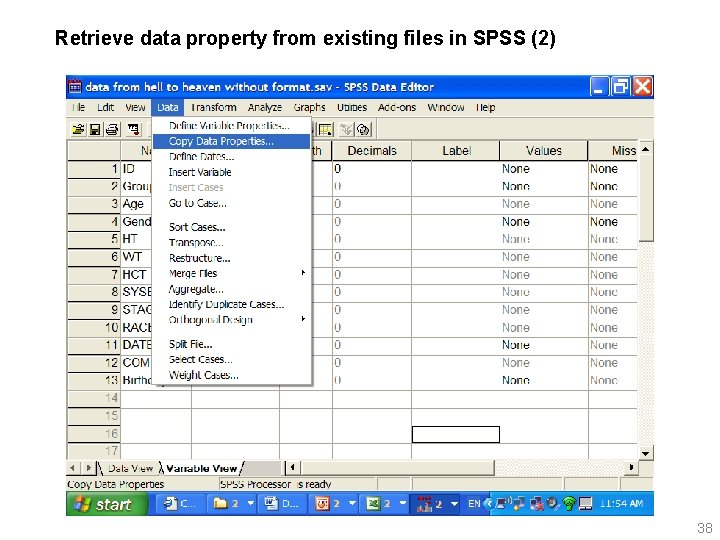Open the Word document taskbar button
The width and height of the screenshot is (720, 540).
click(x=282, y=504)
